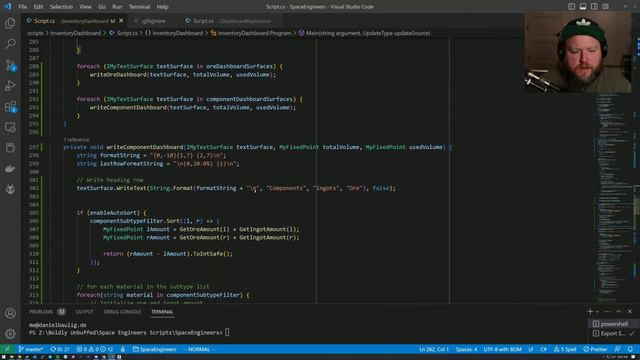Click the line 305 'if (enableAutoSort)' text
Viewport: 640px width, 360px height.
(111, 213)
